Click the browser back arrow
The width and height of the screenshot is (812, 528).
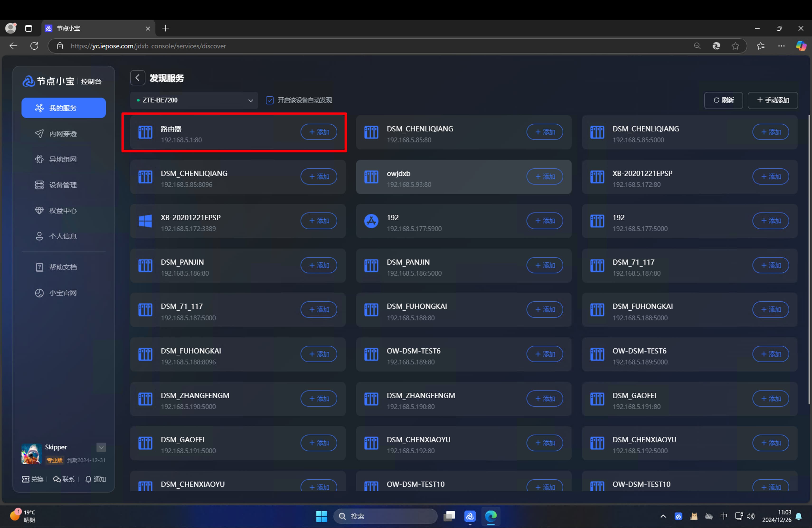tap(13, 46)
